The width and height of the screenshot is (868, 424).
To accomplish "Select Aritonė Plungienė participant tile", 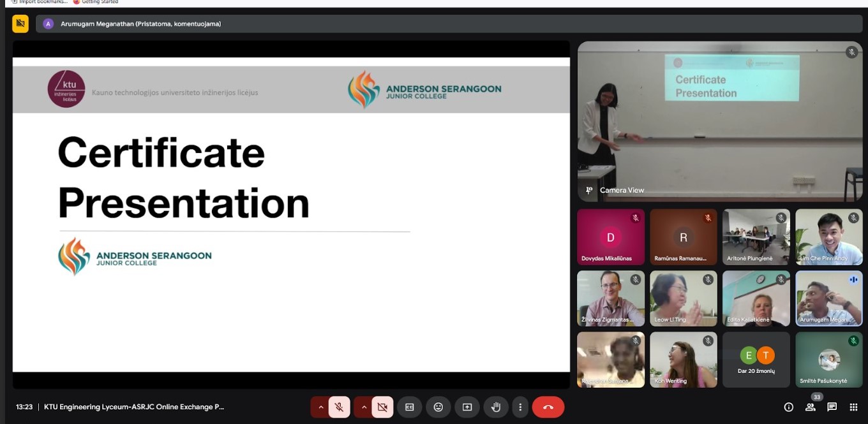I will point(756,237).
